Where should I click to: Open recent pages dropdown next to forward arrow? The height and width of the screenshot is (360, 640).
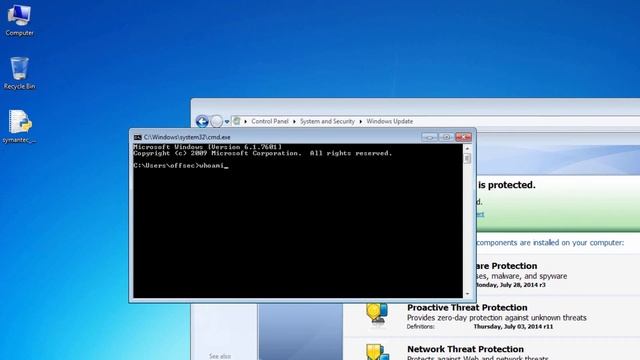tap(227, 122)
